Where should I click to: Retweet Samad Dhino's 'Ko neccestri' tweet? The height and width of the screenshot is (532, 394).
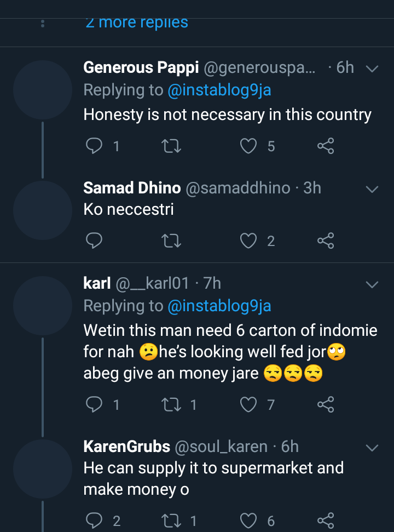coord(172,241)
